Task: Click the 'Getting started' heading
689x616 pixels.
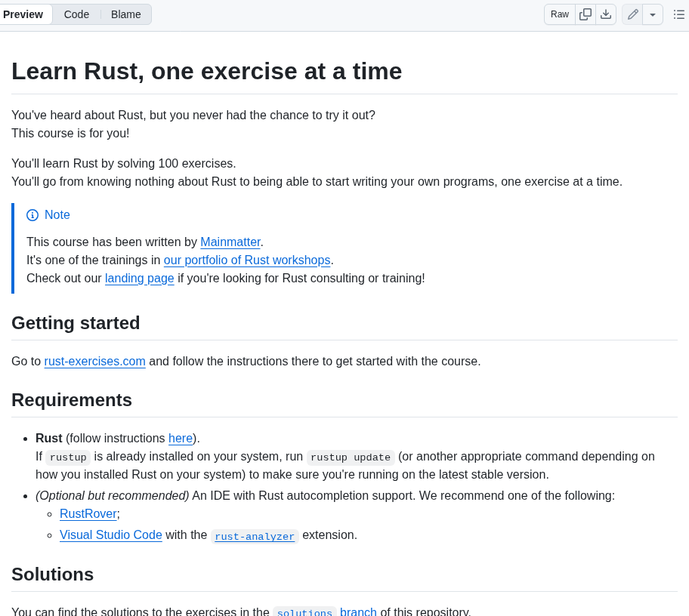Action: pos(76,322)
